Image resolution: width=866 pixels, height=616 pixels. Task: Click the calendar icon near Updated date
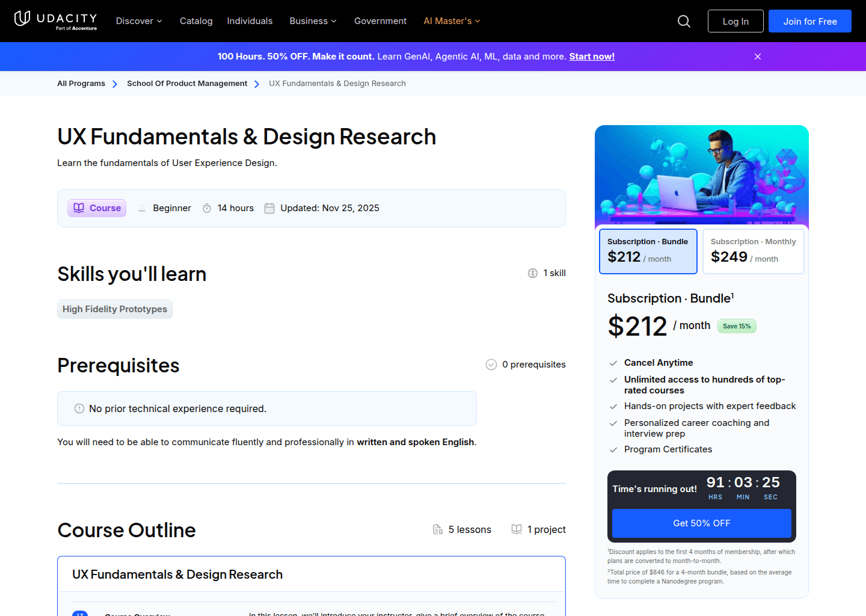click(x=269, y=208)
